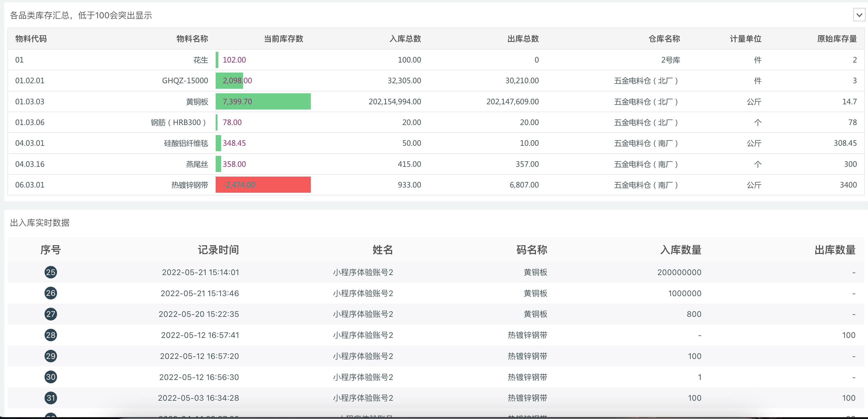Click the 出库数量 column header

tap(835, 249)
